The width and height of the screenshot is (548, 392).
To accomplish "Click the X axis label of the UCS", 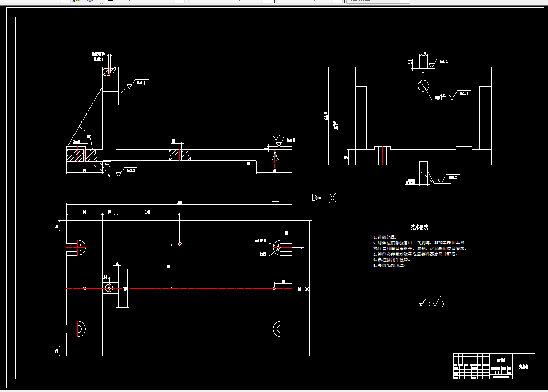I will click(x=332, y=198).
